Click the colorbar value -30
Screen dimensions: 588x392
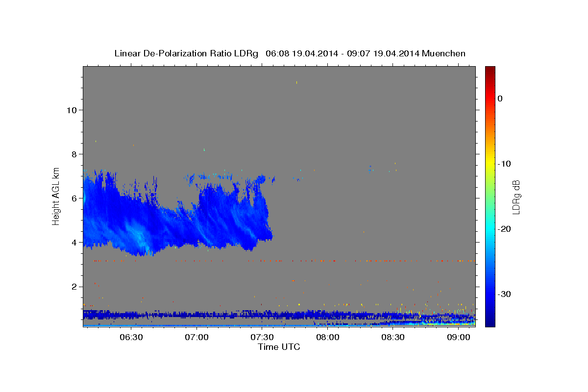tap(504, 294)
